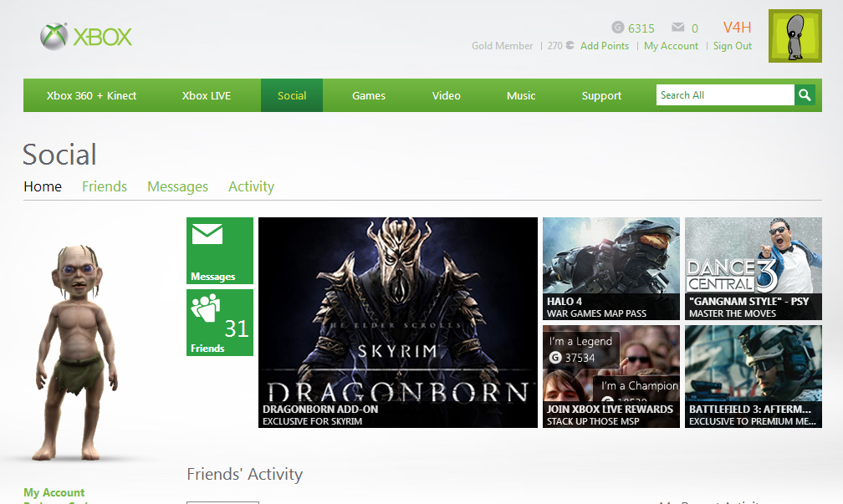The image size is (843, 504).
Task: Click the Friends' Activity heading
Action: 244,474
